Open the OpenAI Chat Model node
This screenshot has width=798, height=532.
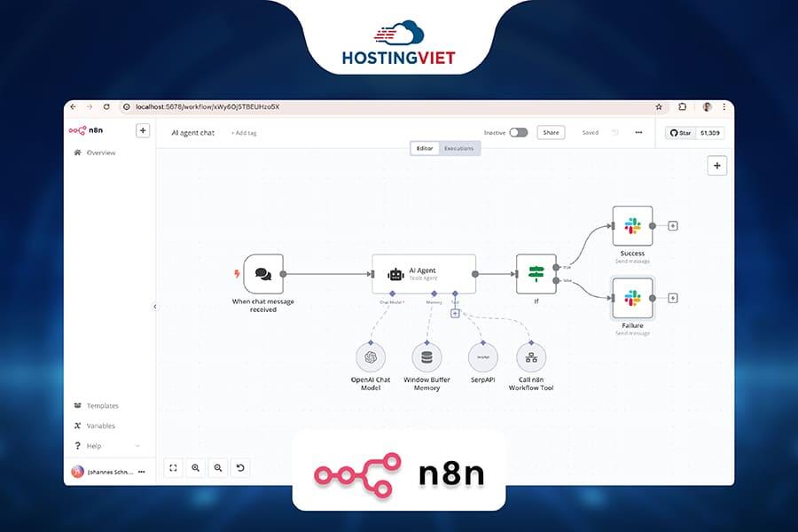[370, 357]
